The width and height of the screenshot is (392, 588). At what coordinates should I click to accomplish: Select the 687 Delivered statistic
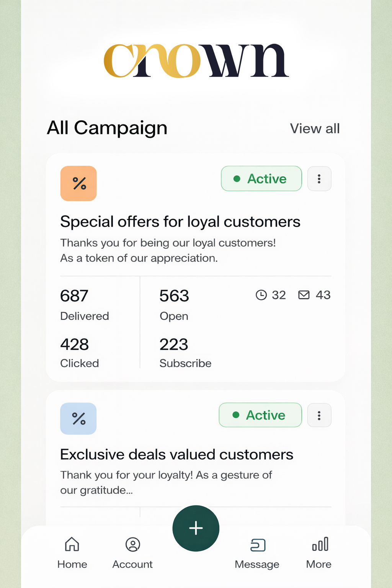point(85,305)
